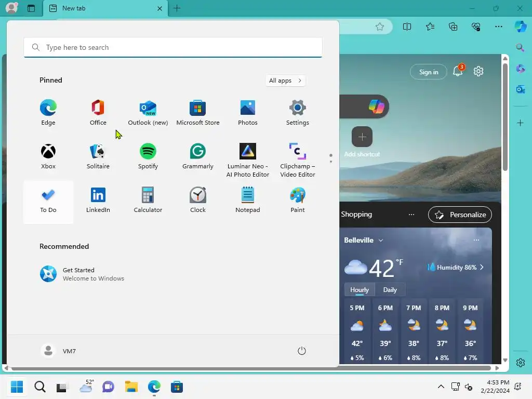Open Outlook (new) from Start menu
The width and height of the screenshot is (532, 399).
(148, 112)
